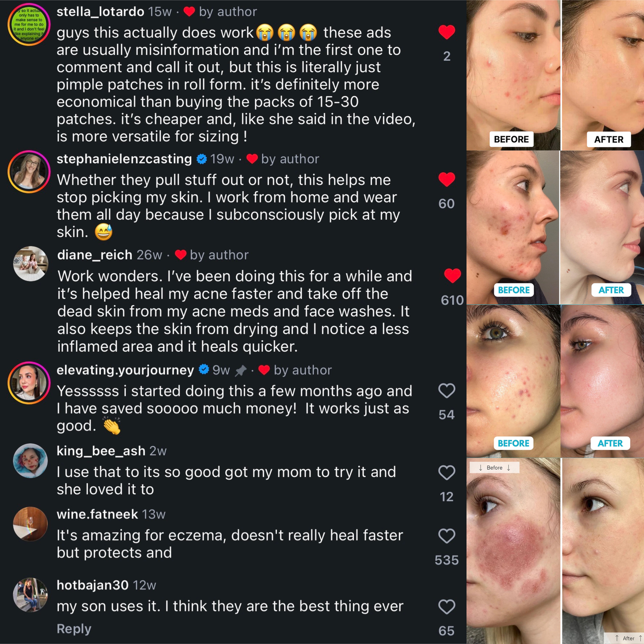Image resolution: width=644 pixels, height=644 pixels.
Task: Toggle the like heart on stephanielenzcasting's comment
Action: (x=447, y=180)
